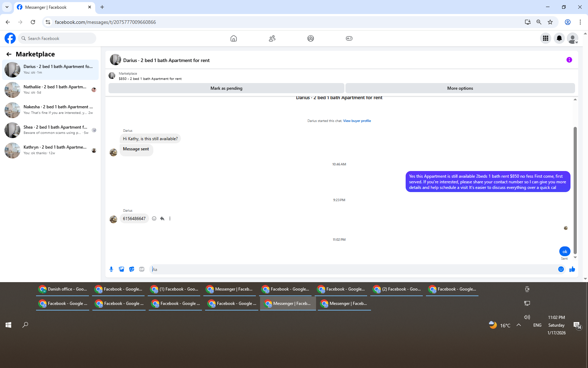Open weather widget 16°C

500,325
